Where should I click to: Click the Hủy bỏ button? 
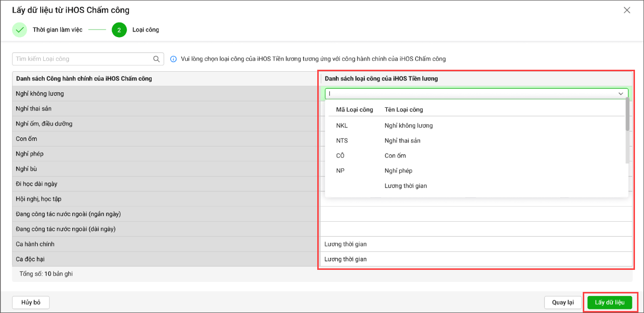click(31, 302)
